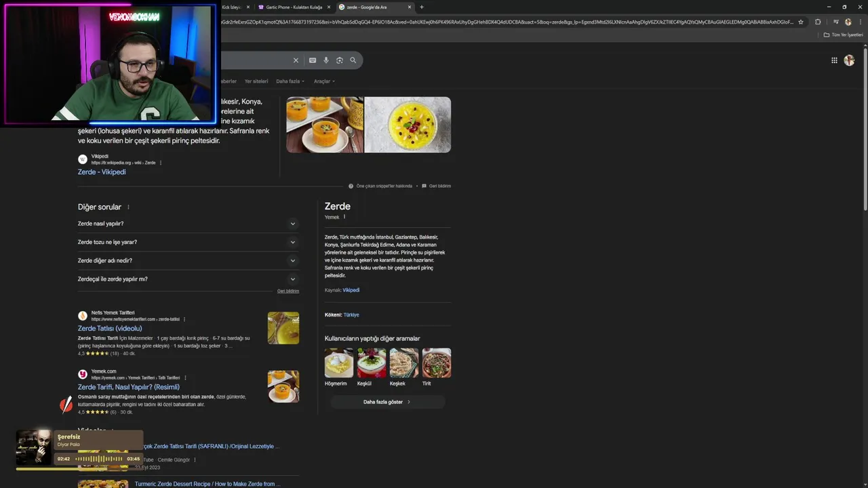
Task: Open the Chrome three-dot menu
Action: tap(859, 22)
